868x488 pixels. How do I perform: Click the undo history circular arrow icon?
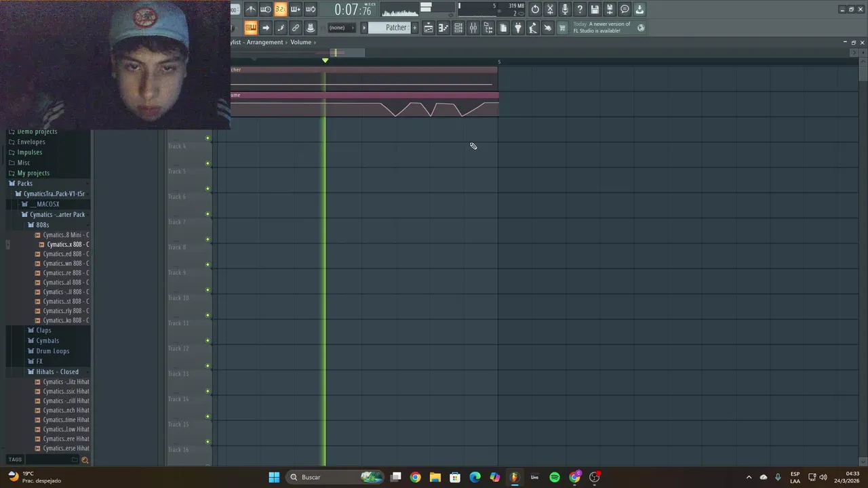point(535,9)
